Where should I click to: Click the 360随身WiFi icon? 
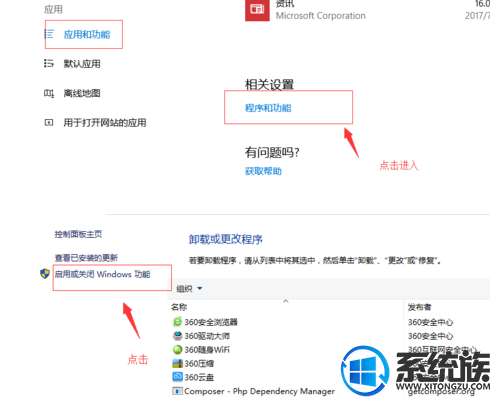coord(177,350)
